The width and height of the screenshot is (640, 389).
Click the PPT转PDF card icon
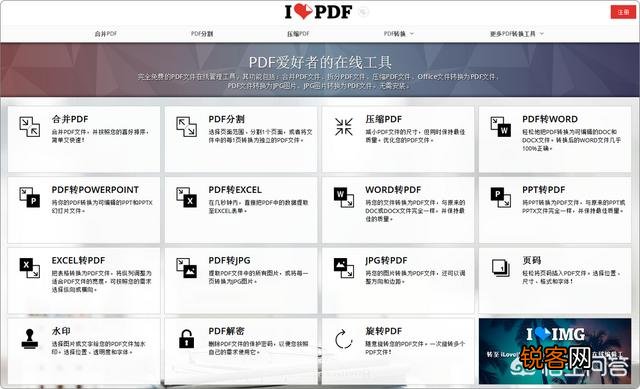pos(500,197)
